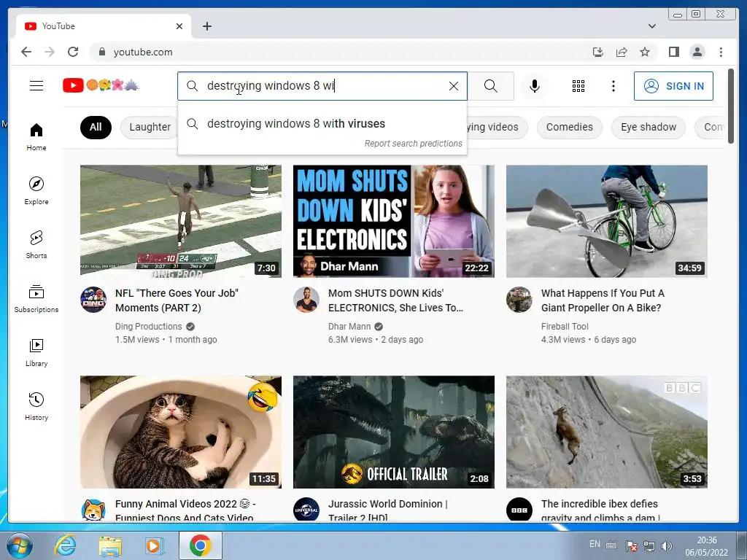
Task: Click the search magnifier button
Action: pos(491,86)
